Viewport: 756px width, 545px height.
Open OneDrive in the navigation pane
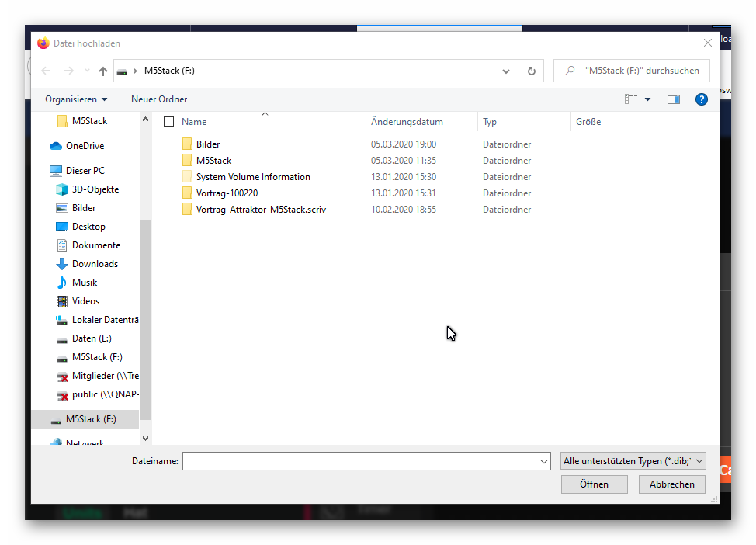click(x=85, y=146)
